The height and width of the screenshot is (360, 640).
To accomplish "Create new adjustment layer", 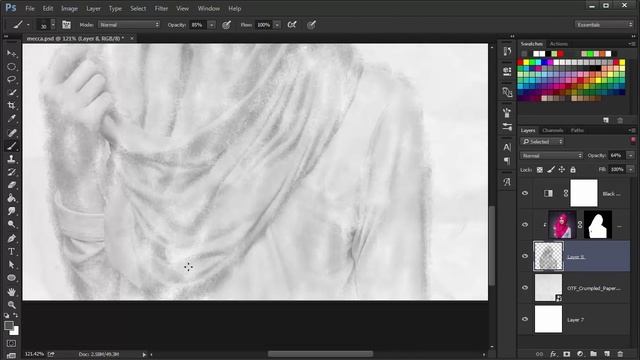I will [580, 354].
